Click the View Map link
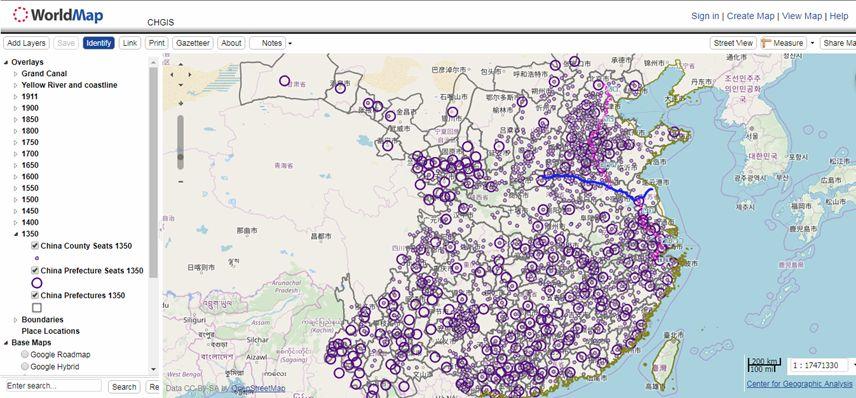Image resolution: width=856 pixels, height=398 pixels. click(x=801, y=16)
